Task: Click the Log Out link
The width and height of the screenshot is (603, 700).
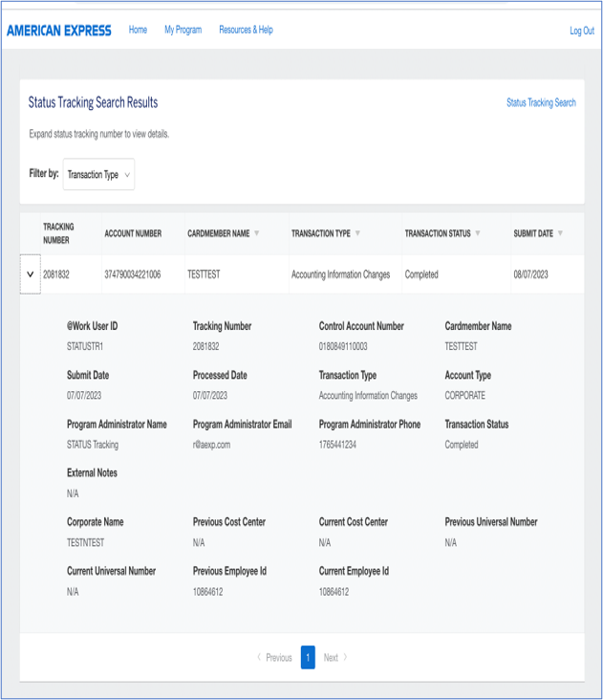Action: coord(581,32)
